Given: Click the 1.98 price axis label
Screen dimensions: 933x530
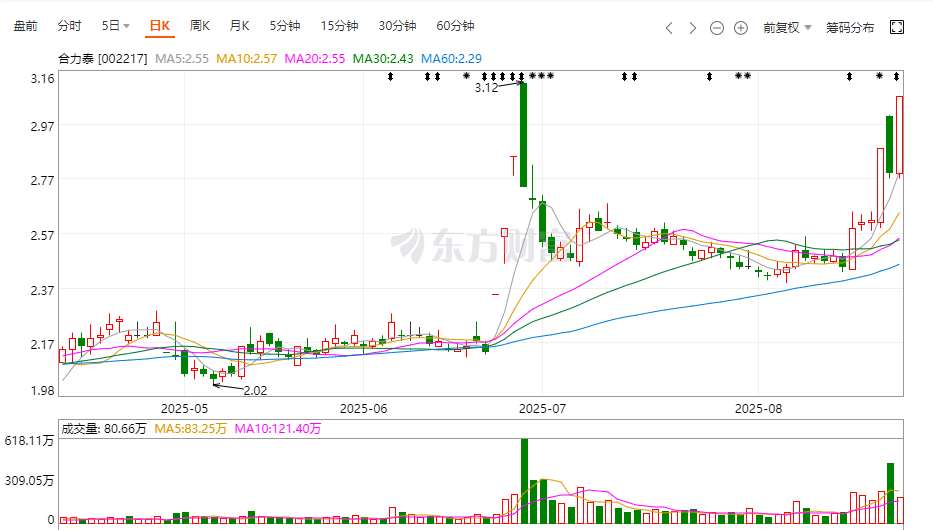Looking at the screenshot, I should pyautogui.click(x=42, y=391).
